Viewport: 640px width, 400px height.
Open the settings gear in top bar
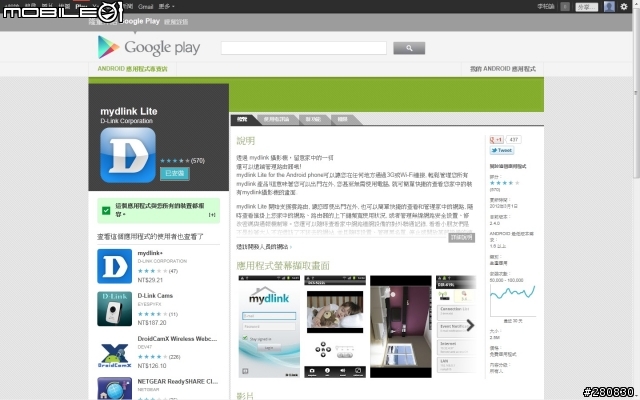[624, 6]
